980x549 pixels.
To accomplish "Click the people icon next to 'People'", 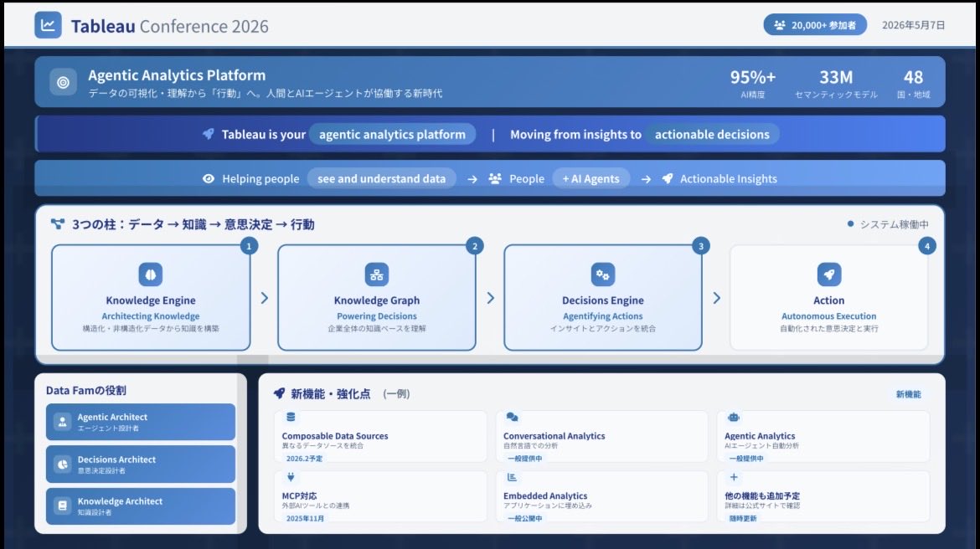I will pyautogui.click(x=495, y=178).
